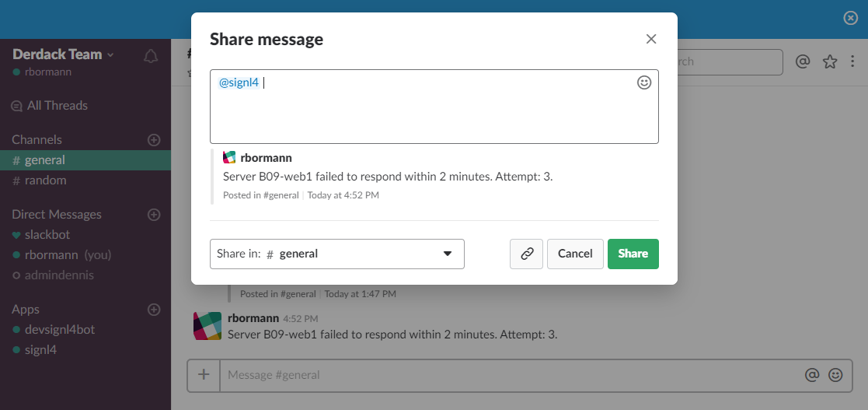Screen dimensions: 868x410
Task: Close the Share message dialog
Action: (x=651, y=39)
